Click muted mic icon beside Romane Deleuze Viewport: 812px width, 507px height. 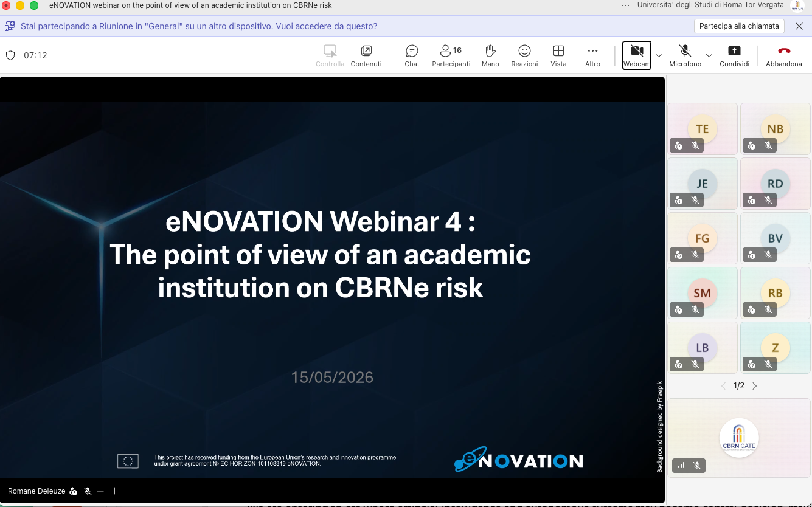[x=88, y=491]
